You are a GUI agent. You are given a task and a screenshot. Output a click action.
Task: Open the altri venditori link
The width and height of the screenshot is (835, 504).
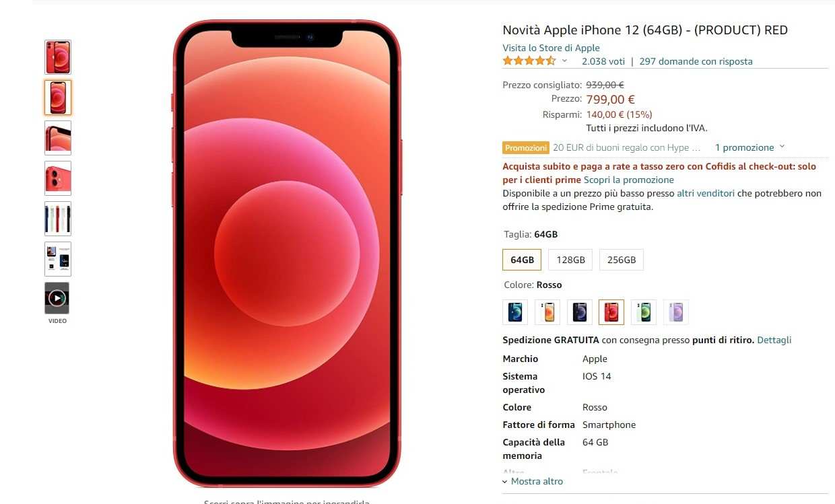point(706,193)
